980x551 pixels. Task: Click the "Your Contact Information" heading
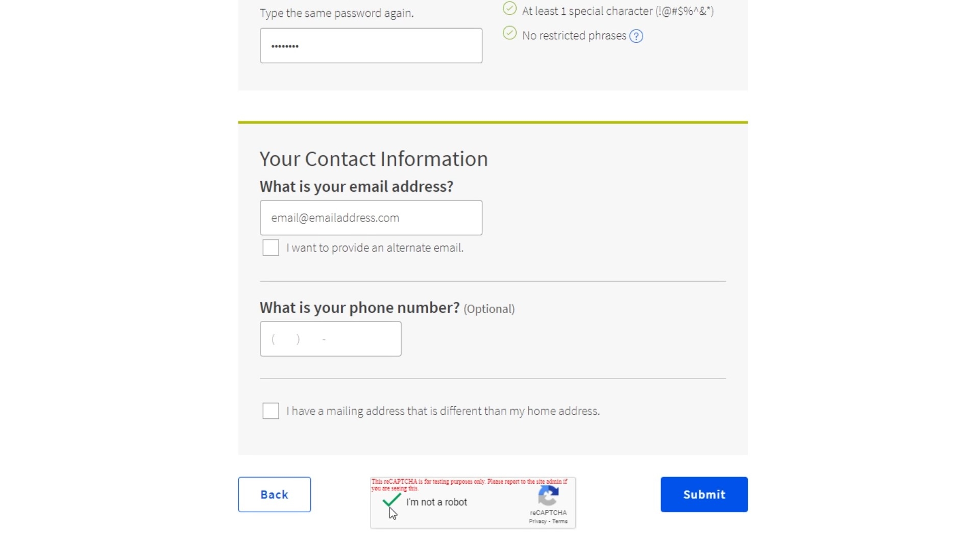pyautogui.click(x=374, y=159)
